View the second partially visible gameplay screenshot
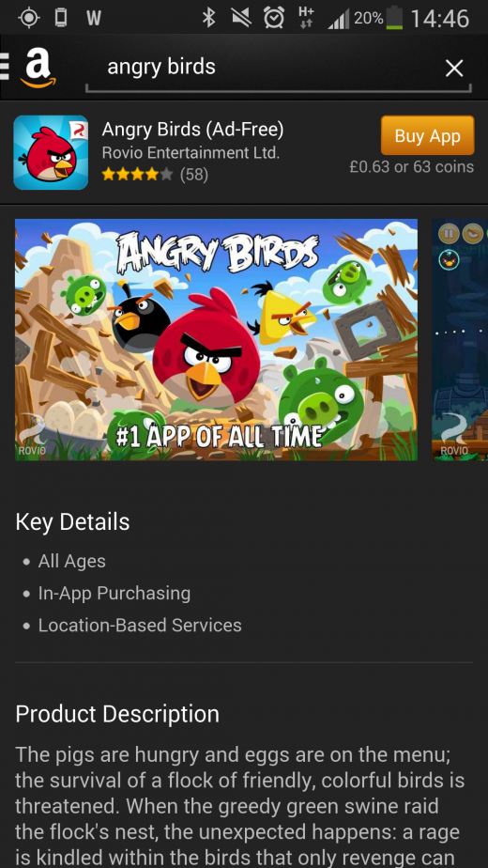This screenshot has width=488, height=868. coord(460,339)
